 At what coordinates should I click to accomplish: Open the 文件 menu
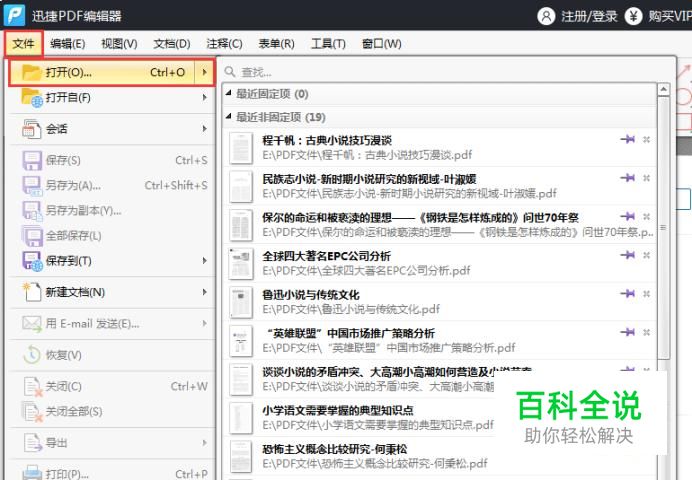[23, 44]
